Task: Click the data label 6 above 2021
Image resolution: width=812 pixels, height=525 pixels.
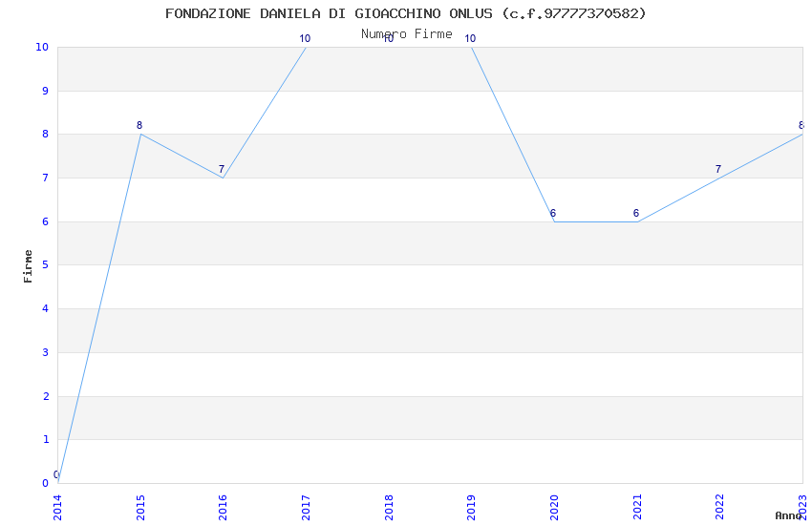Action: click(636, 213)
